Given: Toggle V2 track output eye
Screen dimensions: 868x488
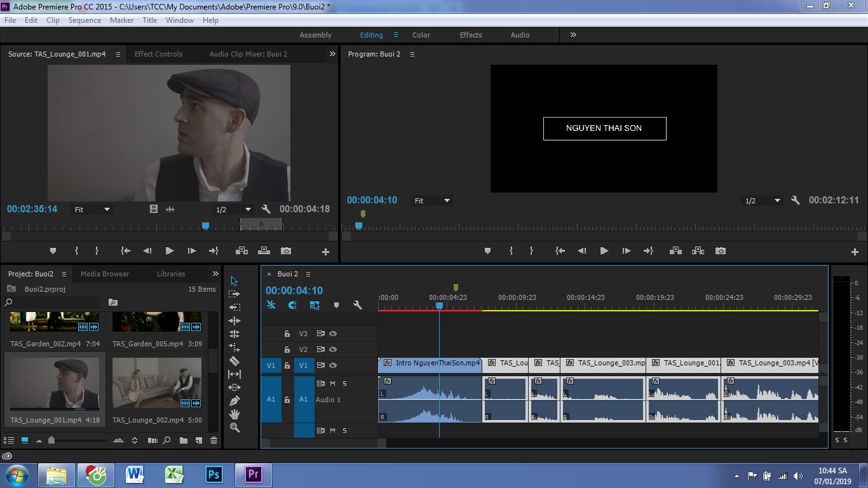Looking at the screenshot, I should coord(333,349).
